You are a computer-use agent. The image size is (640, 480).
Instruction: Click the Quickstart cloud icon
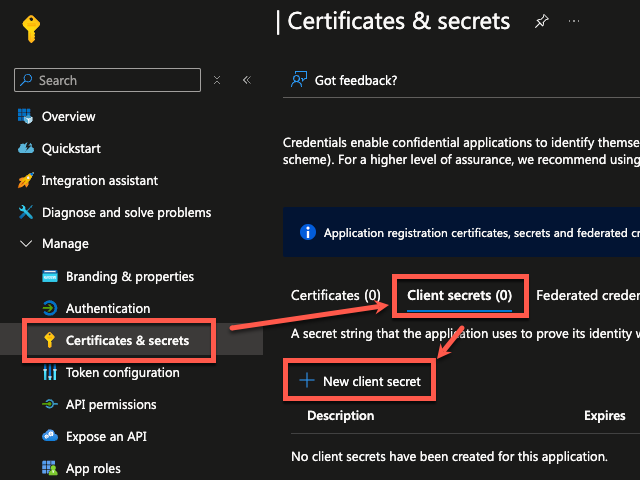(x=26, y=149)
